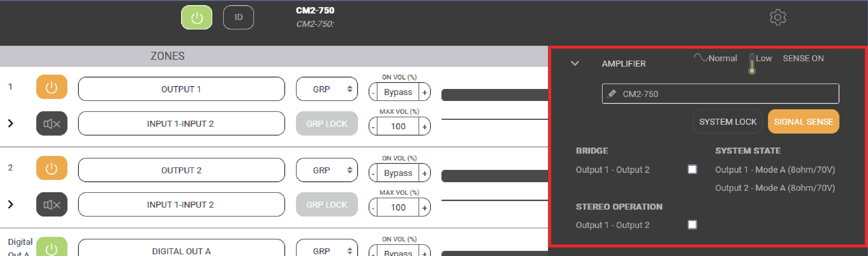Click the ID button
The image size is (868, 256).
pyautogui.click(x=238, y=17)
